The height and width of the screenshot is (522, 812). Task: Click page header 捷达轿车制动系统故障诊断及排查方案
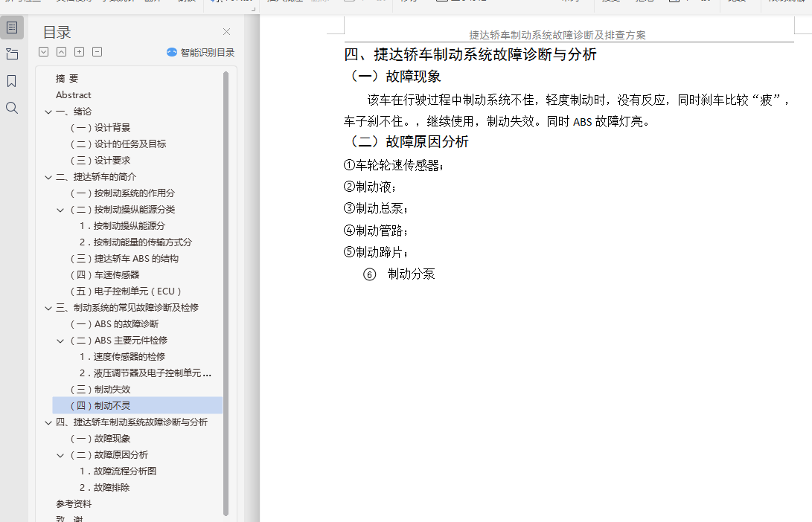pyautogui.click(x=557, y=35)
